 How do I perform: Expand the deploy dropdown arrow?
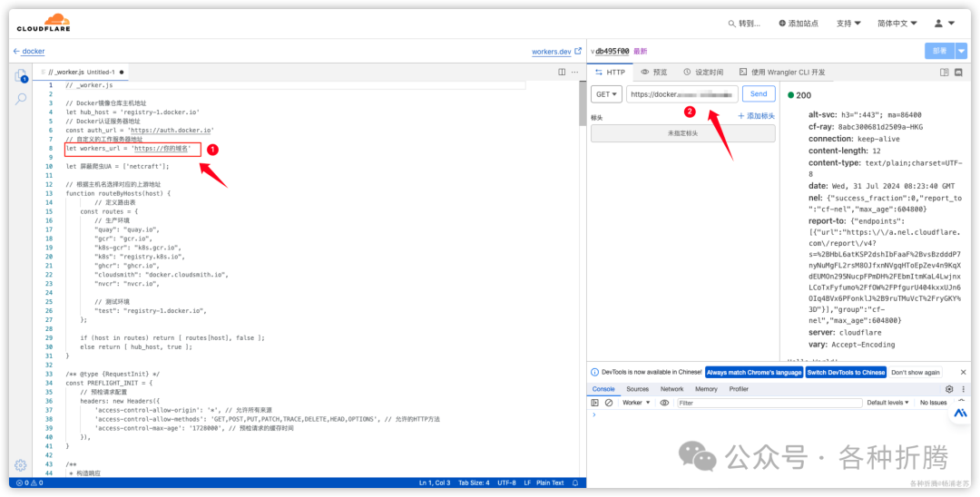pyautogui.click(x=961, y=51)
